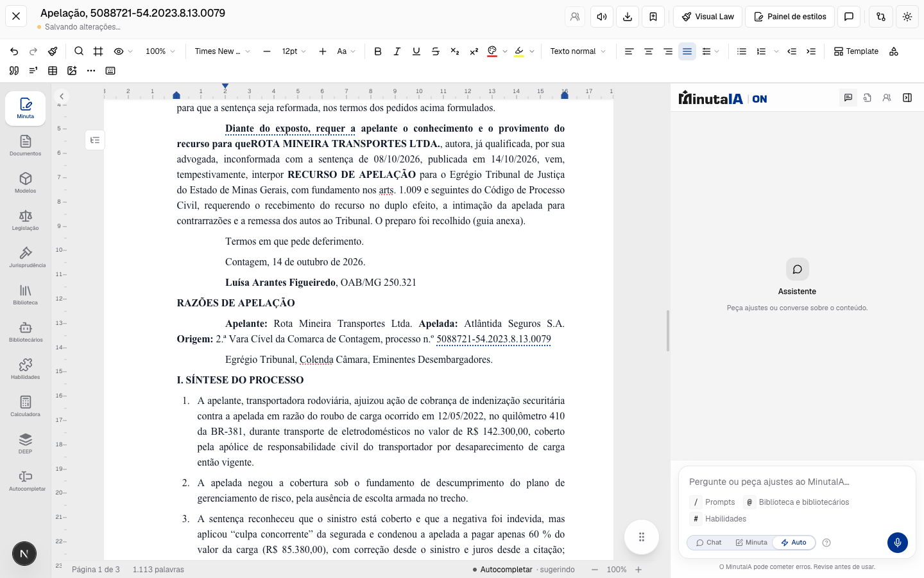Click the assistant prompt input field

797,482
